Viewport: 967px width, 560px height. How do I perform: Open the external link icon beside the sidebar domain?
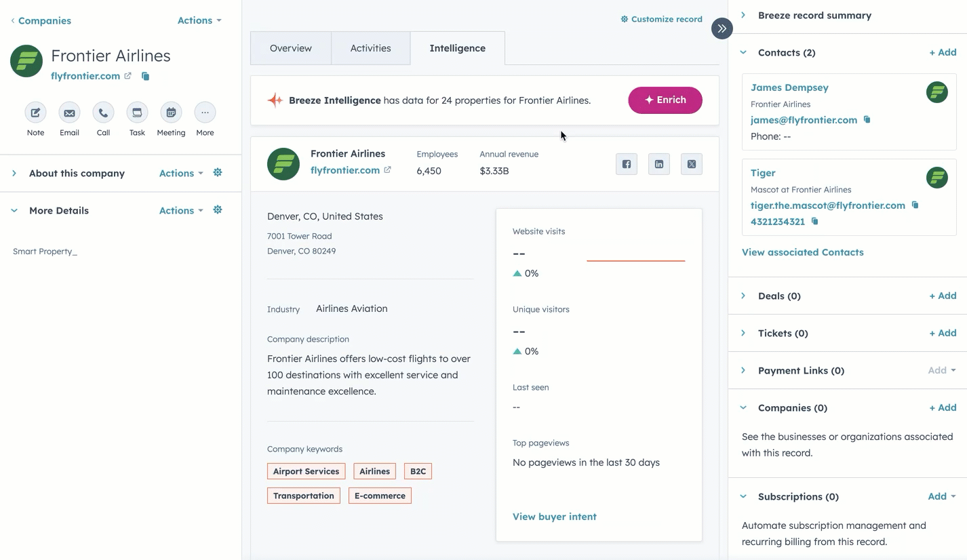coord(127,76)
